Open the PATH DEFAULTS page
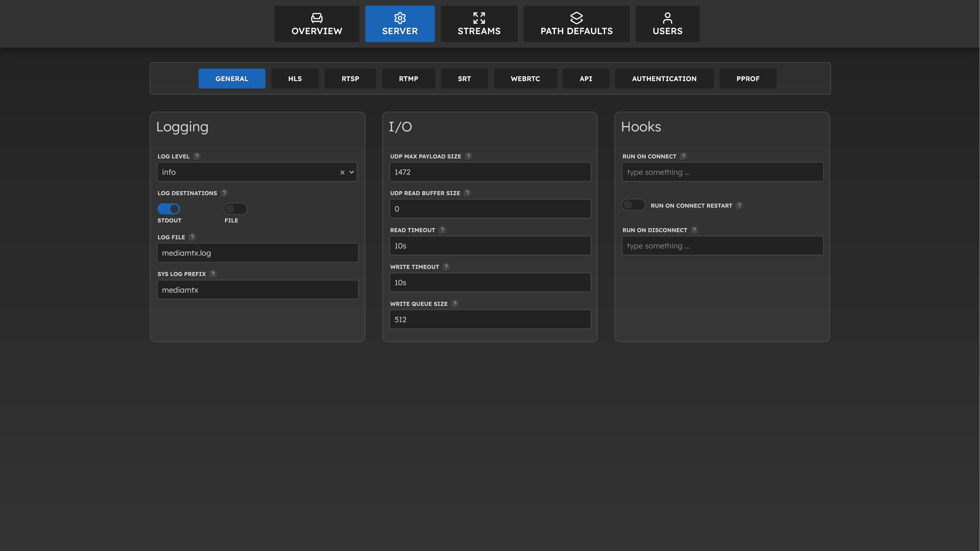 576,24
